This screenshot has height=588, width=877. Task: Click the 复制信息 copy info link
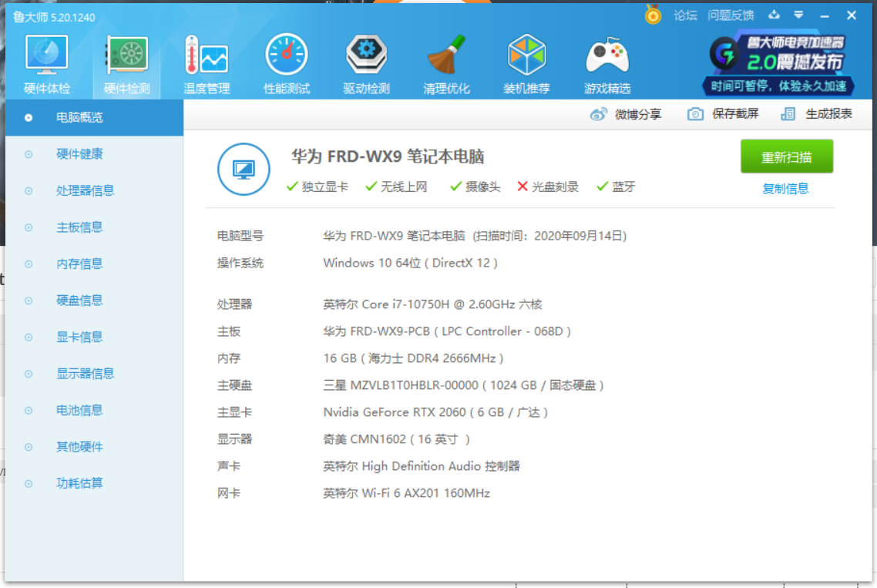pos(785,189)
